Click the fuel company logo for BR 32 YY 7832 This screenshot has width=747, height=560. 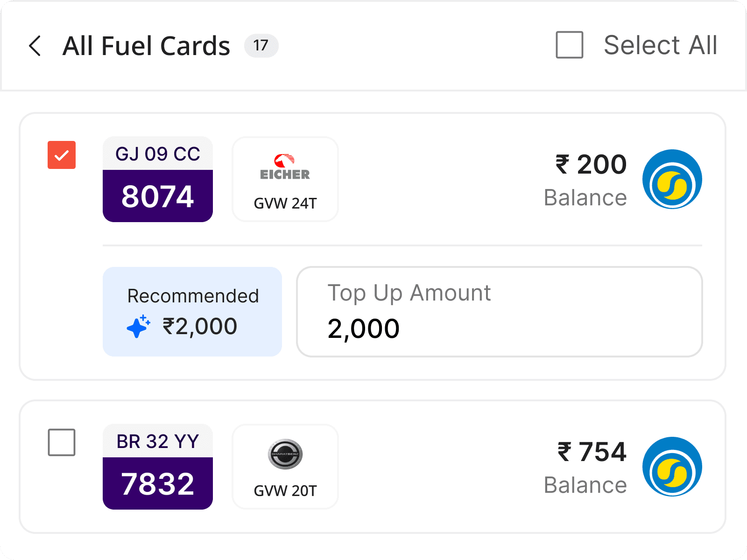pyautogui.click(x=672, y=467)
